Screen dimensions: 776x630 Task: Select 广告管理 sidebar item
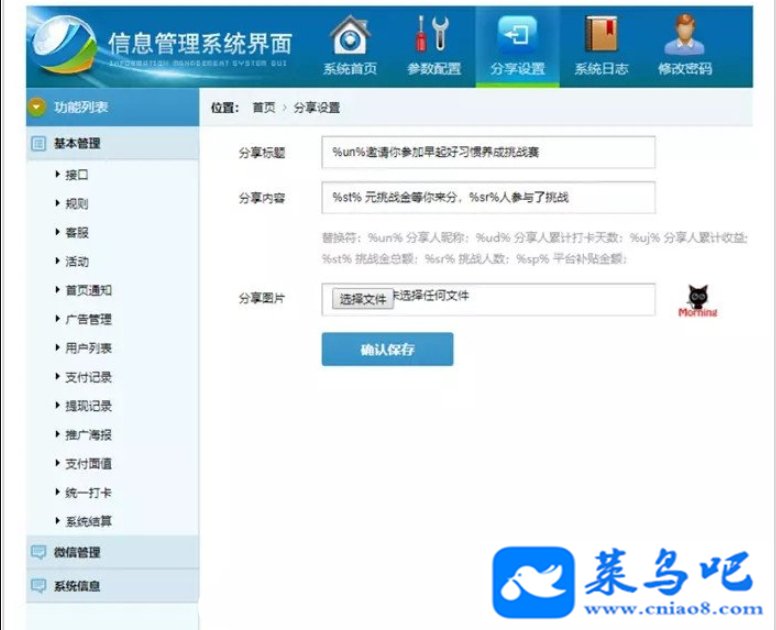[88, 319]
